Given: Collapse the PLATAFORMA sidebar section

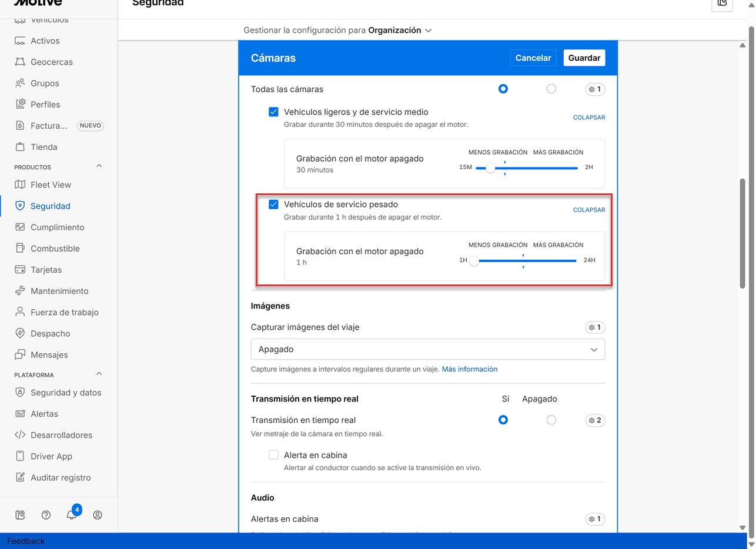Looking at the screenshot, I should click(99, 374).
